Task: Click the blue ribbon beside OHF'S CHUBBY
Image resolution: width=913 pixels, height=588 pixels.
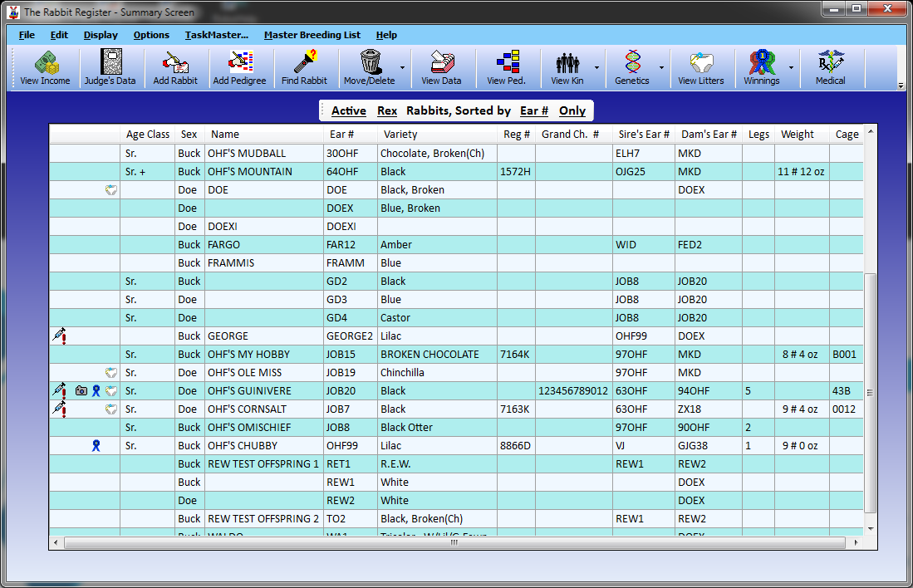Action: tap(96, 445)
